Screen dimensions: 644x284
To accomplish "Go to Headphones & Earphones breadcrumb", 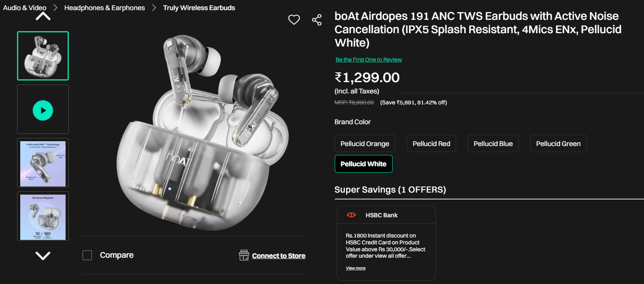I will click(104, 8).
